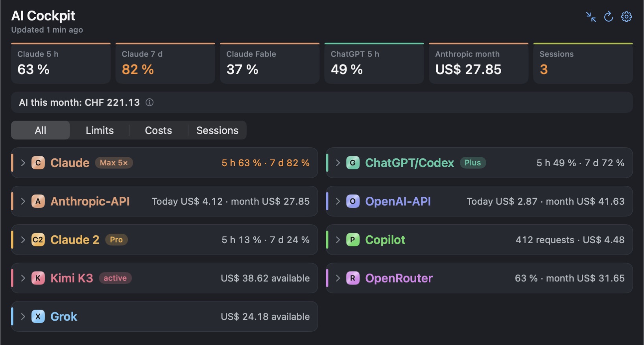Expand the Anthropic-API row
644x345 pixels.
point(23,201)
